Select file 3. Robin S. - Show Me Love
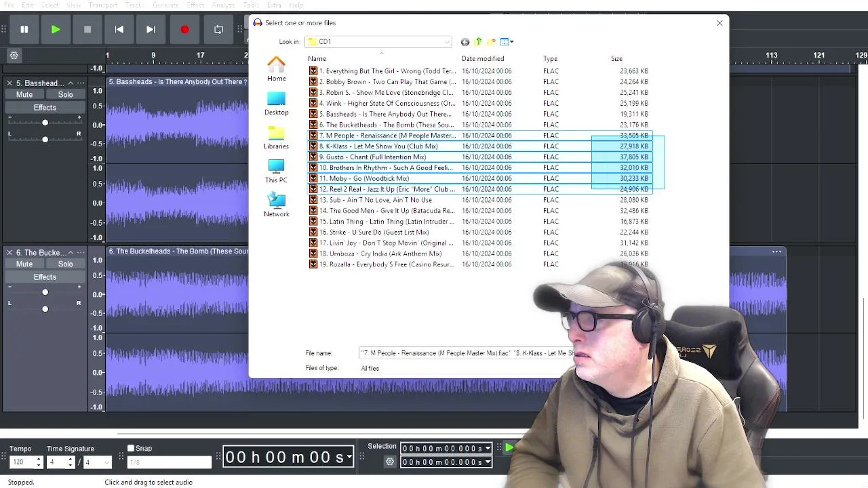 [x=382, y=92]
